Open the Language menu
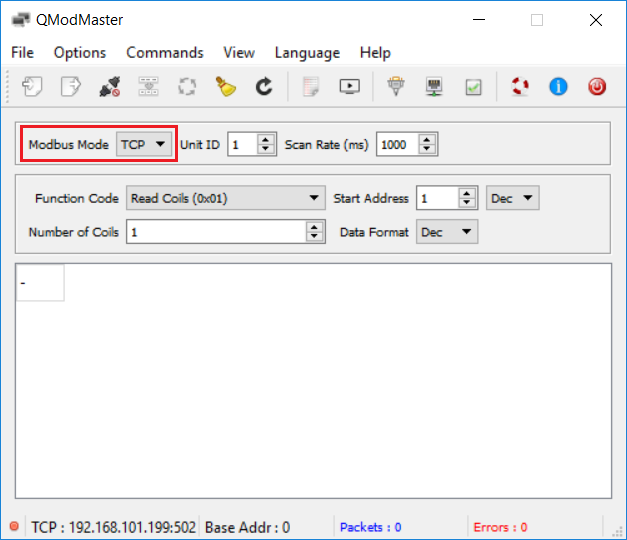627x540 pixels. [307, 52]
